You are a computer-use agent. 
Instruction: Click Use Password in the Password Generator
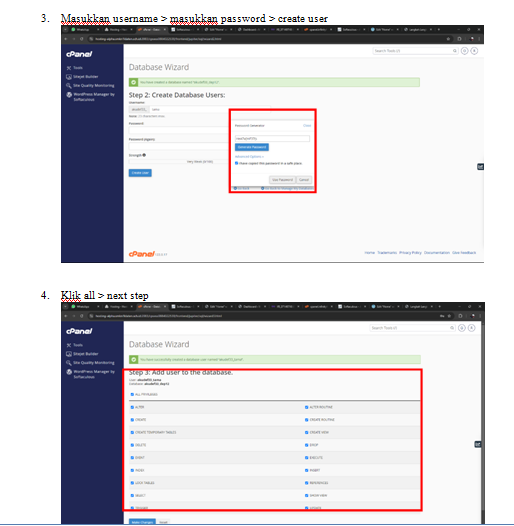[282, 180]
